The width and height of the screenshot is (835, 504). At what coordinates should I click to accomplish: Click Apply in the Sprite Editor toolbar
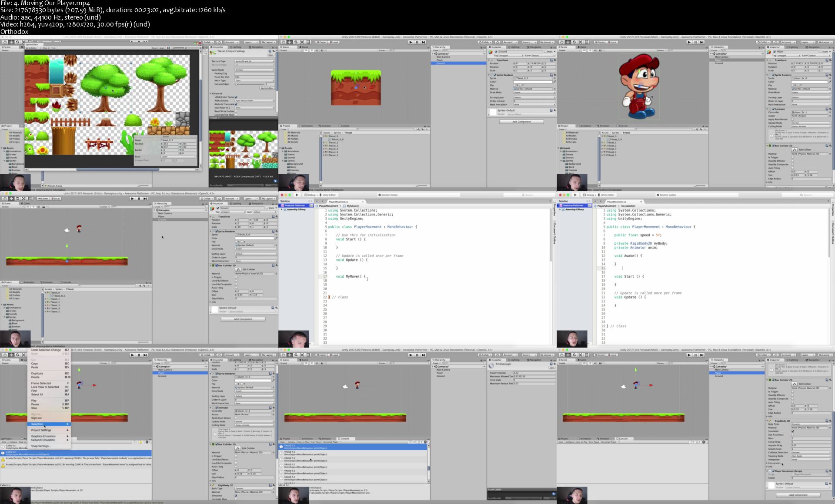coord(162,48)
